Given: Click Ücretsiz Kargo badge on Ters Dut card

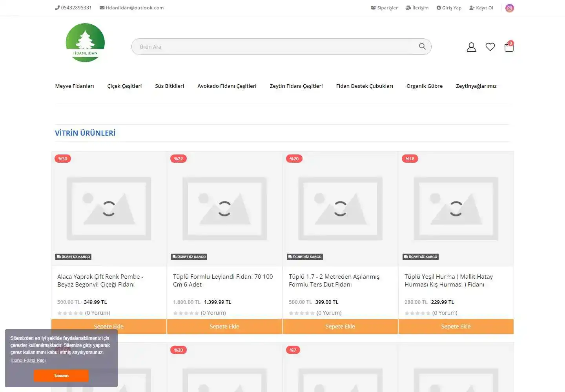Looking at the screenshot, I should pos(305,257).
